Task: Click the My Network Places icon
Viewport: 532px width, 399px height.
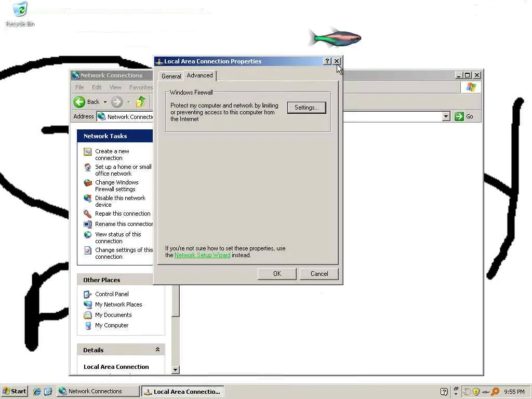Action: [87, 304]
